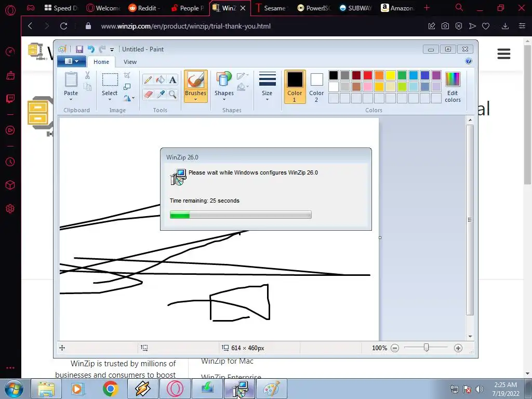Select the Color picker eyedropper tool

point(160,94)
